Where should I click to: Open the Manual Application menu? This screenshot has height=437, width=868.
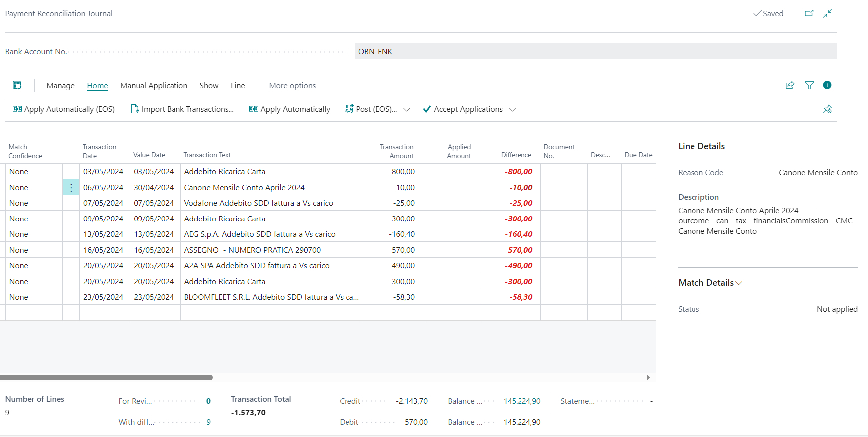(x=154, y=86)
